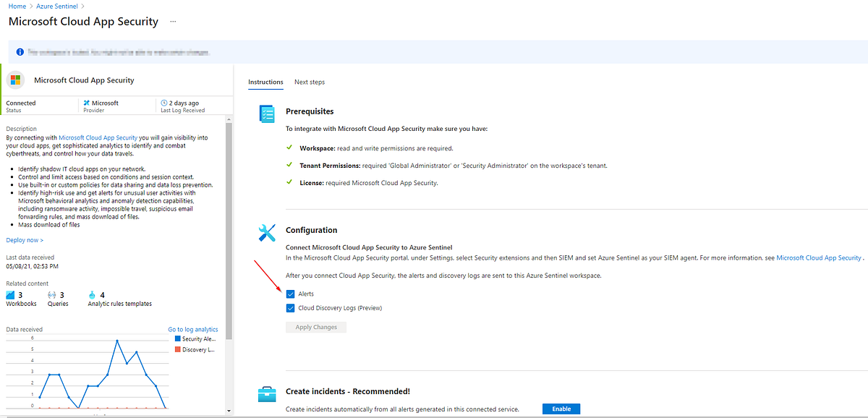Click the 05/08/21, 02:53 PM timestamp
The image size is (868, 418).
coord(33,266)
